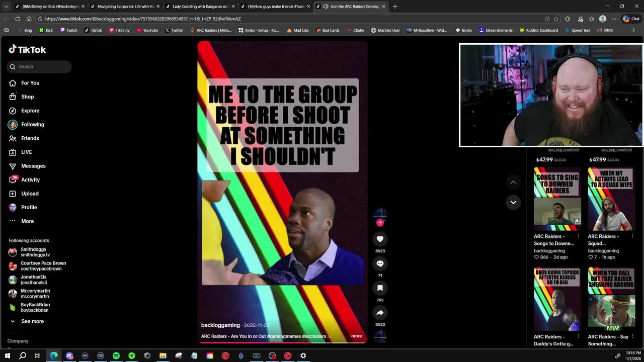
Task: Bookmark the video to favorites
Action: 380,288
